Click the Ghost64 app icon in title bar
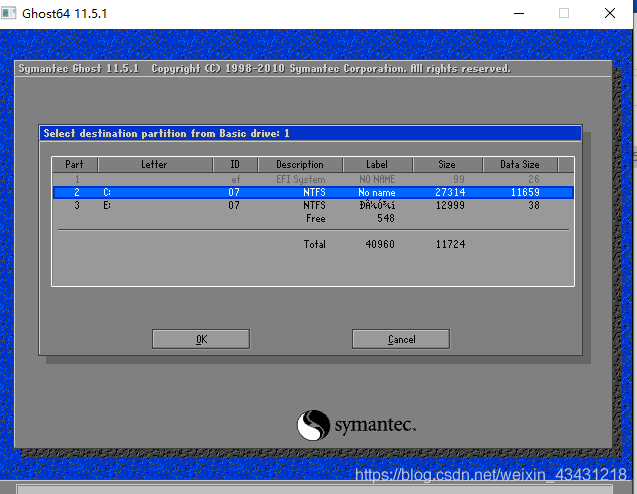The height and width of the screenshot is (494, 637). (9, 13)
